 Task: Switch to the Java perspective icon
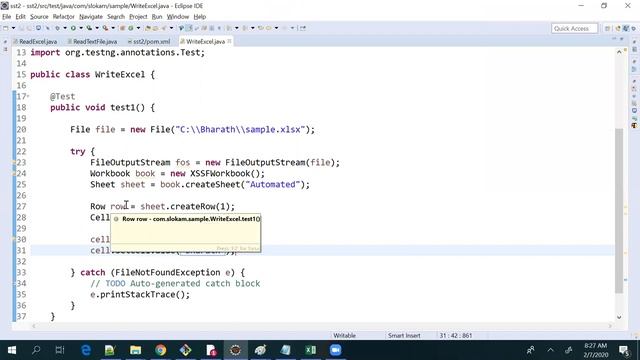(x=626, y=28)
